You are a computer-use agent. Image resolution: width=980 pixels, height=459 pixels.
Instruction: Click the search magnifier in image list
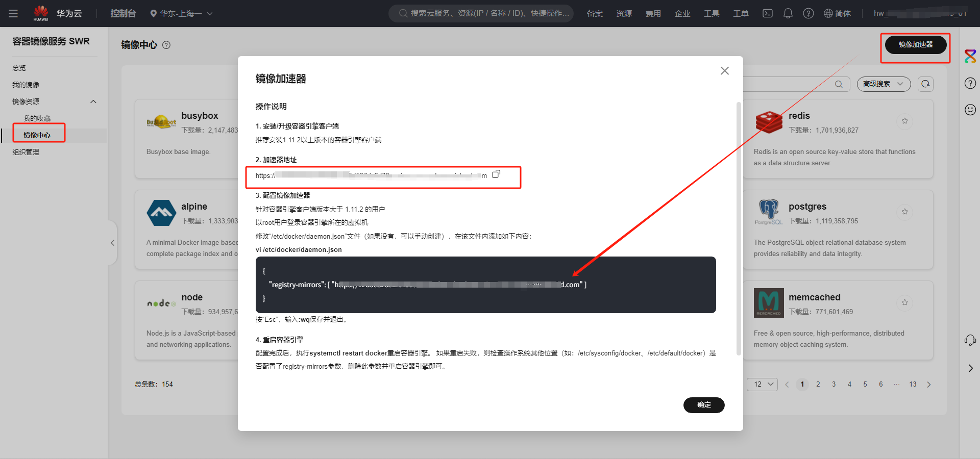[839, 84]
